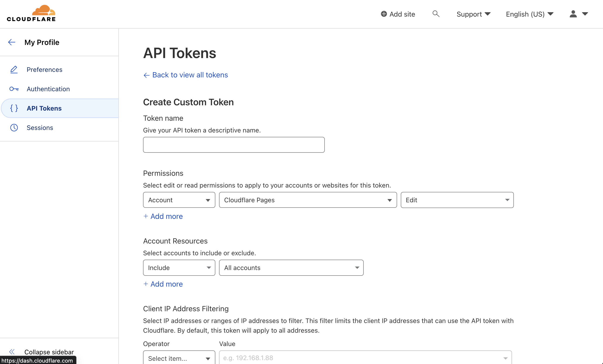Expand the account menu caret
The image size is (603, 364).
click(x=585, y=14)
